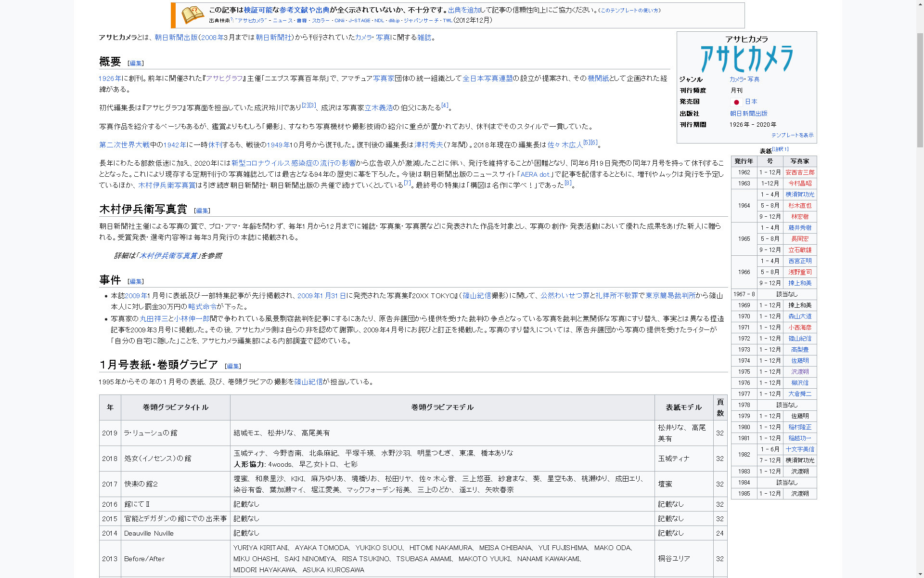Open the 日本 country link in infobox
Screen dimensions: 924x578
click(751, 102)
